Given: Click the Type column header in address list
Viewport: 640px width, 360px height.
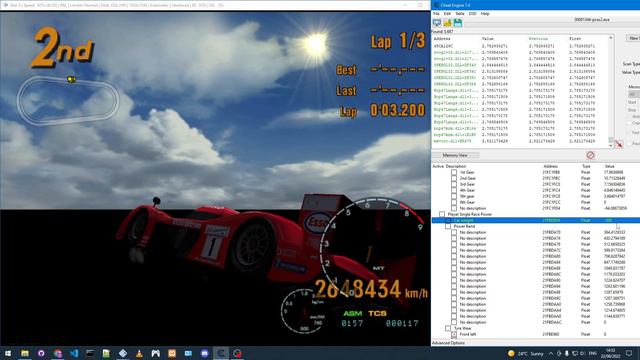Looking at the screenshot, I should tap(586, 166).
